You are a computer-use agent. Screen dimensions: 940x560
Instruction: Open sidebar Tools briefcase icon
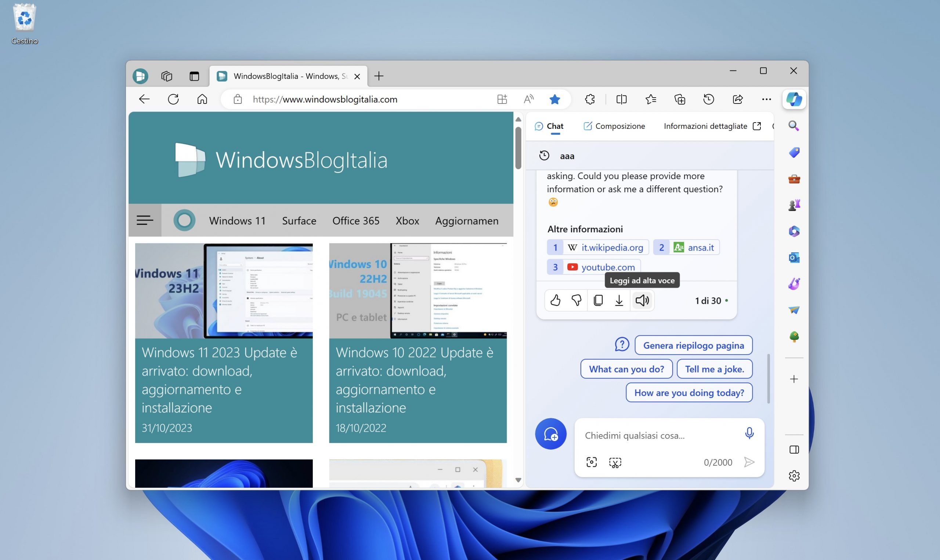click(x=794, y=179)
